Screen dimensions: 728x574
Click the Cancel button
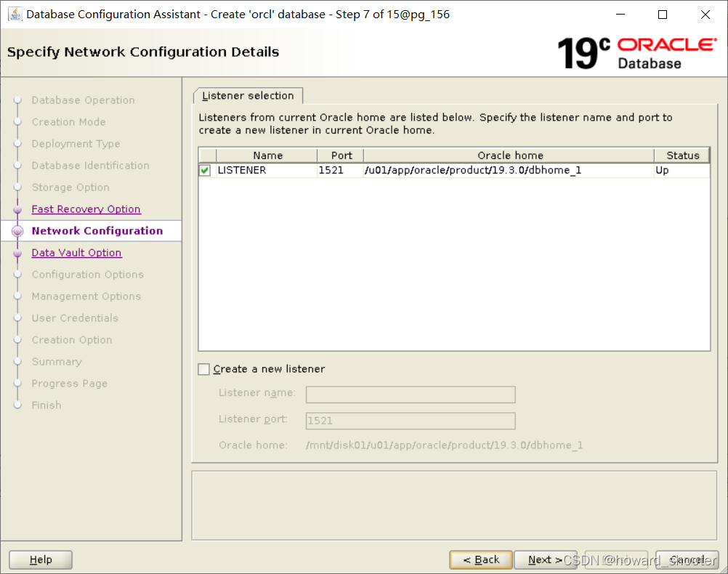(x=687, y=559)
